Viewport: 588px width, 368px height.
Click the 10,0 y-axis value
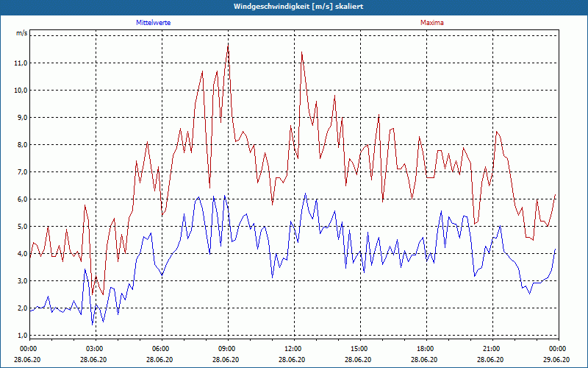pos(21,91)
